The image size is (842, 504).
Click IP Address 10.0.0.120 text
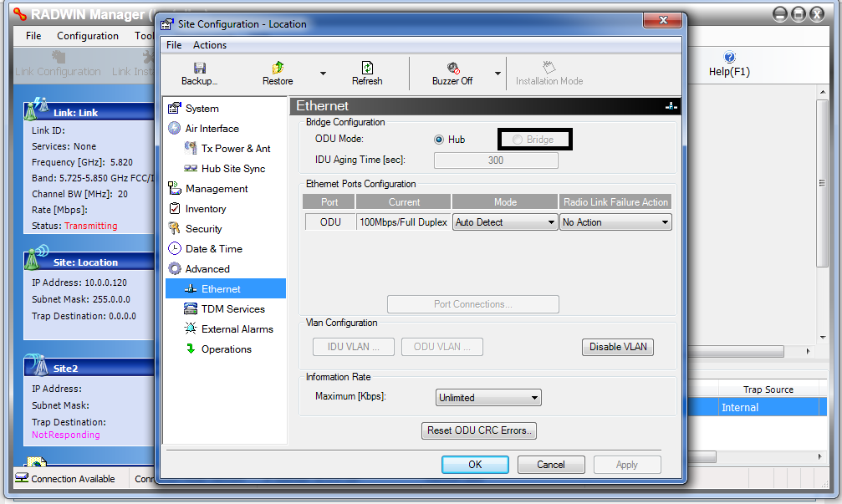click(79, 283)
